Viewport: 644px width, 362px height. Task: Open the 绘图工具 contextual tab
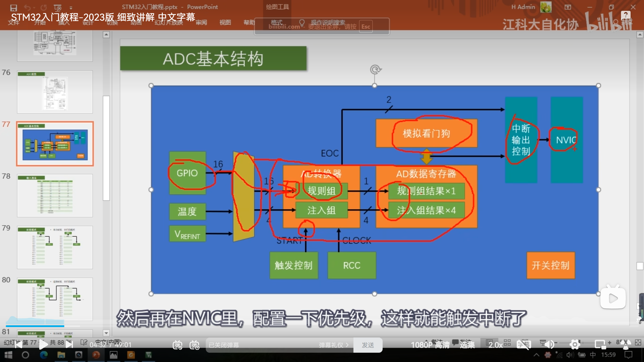coord(277,7)
